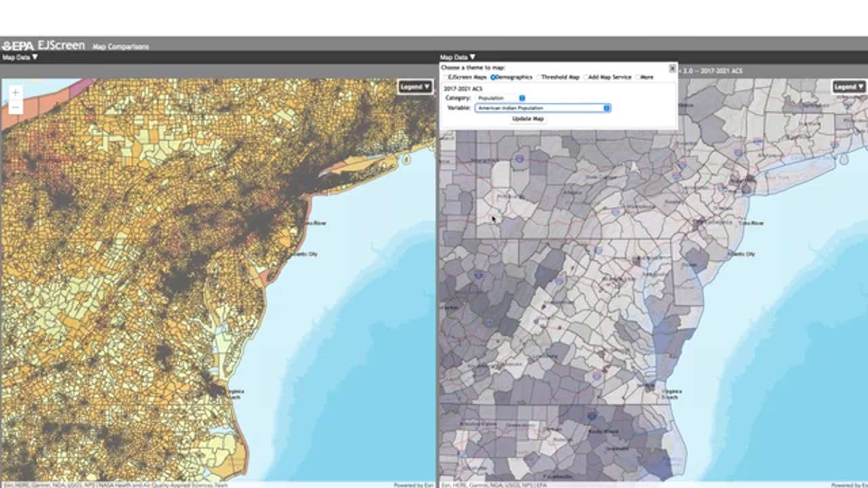This screenshot has height=488, width=868.
Task: Expand the Legend on the left map
Action: click(x=415, y=87)
